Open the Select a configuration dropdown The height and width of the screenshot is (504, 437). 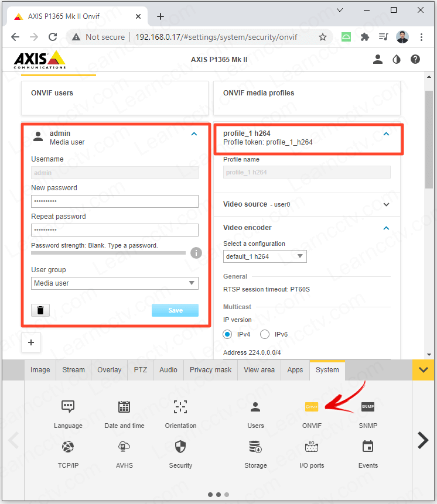pos(265,256)
